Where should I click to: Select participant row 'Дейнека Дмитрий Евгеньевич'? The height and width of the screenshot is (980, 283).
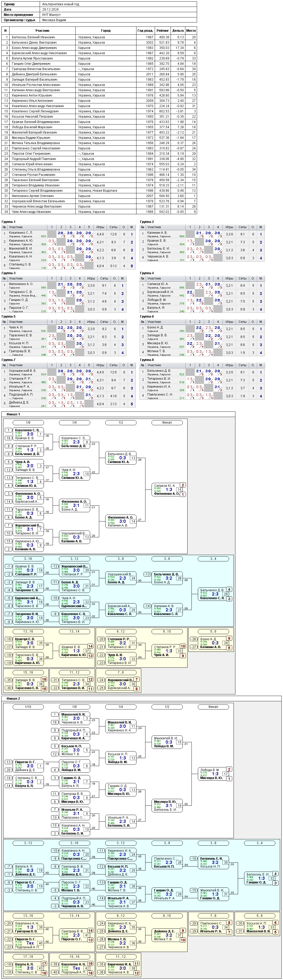point(99,74)
